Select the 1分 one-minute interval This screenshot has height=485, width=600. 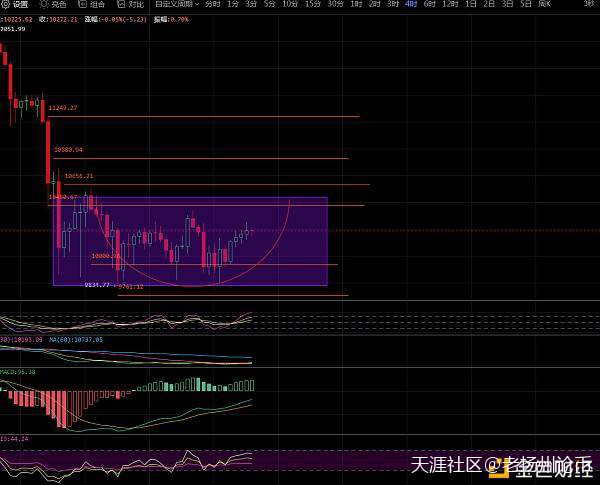coord(233,4)
